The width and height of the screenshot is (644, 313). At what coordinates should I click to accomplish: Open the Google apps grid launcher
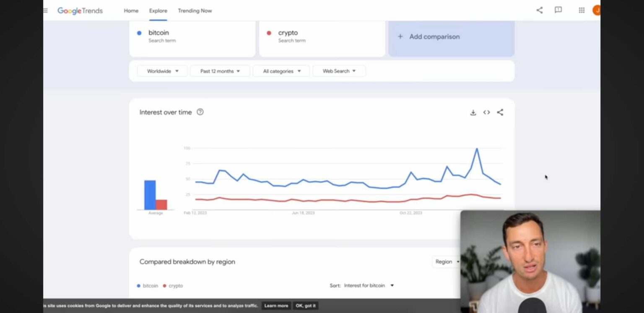coord(582,10)
